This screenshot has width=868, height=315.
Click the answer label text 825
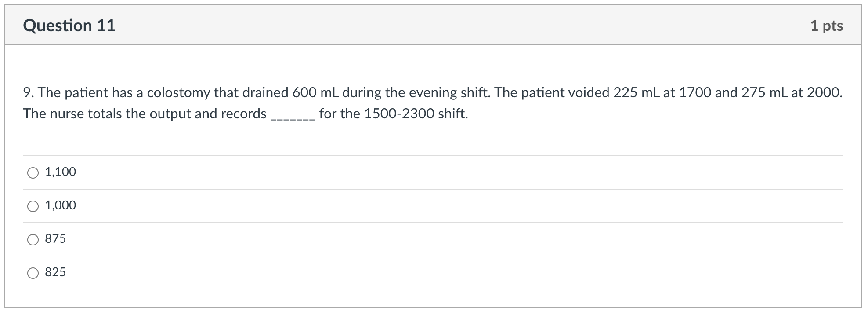click(55, 272)
